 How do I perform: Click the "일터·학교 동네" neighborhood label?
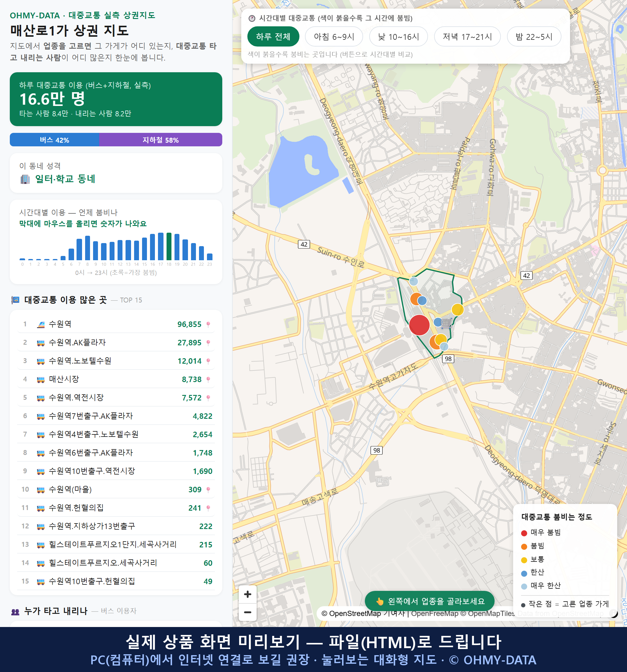pyautogui.click(x=65, y=179)
